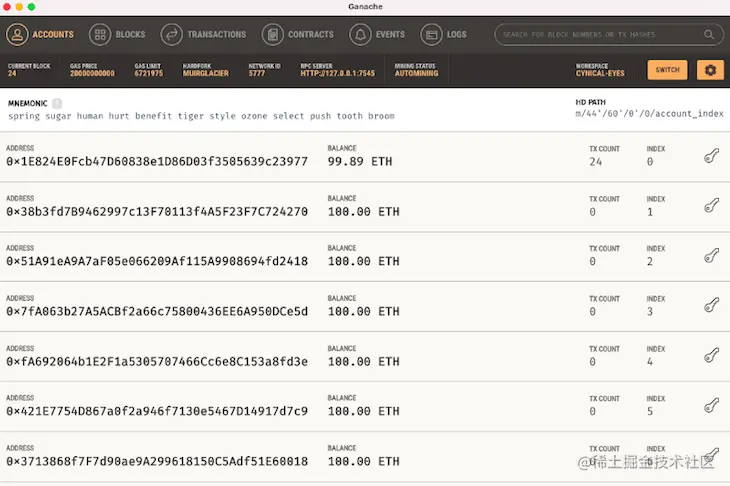This screenshot has height=486, width=730.
Task: Click the Logs card icon
Action: click(432, 34)
